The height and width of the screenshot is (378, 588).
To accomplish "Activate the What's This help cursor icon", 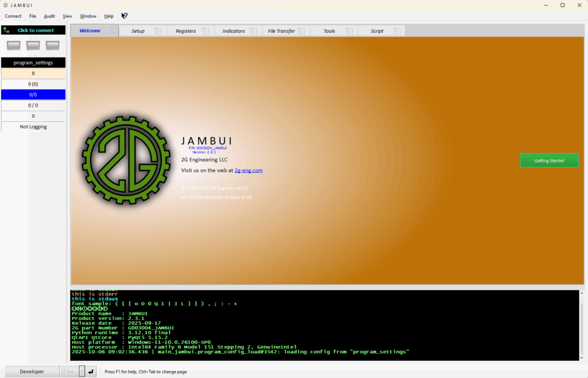I will click(125, 16).
